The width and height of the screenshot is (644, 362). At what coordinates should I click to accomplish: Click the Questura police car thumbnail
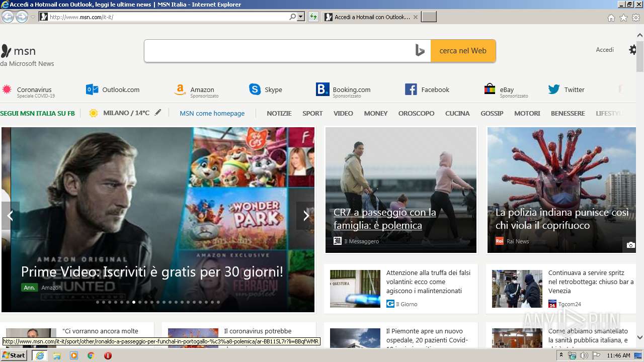(355, 289)
